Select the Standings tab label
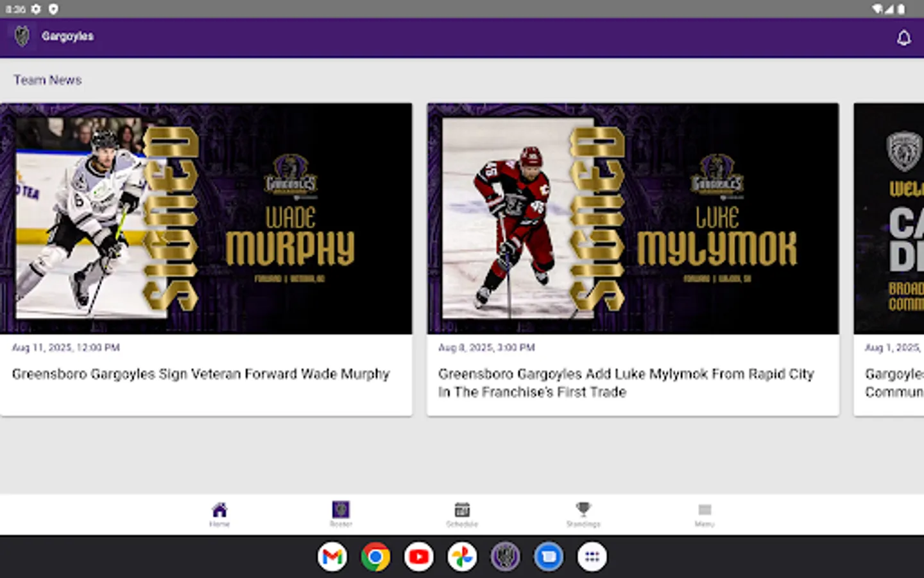This screenshot has width=924, height=578. click(583, 523)
